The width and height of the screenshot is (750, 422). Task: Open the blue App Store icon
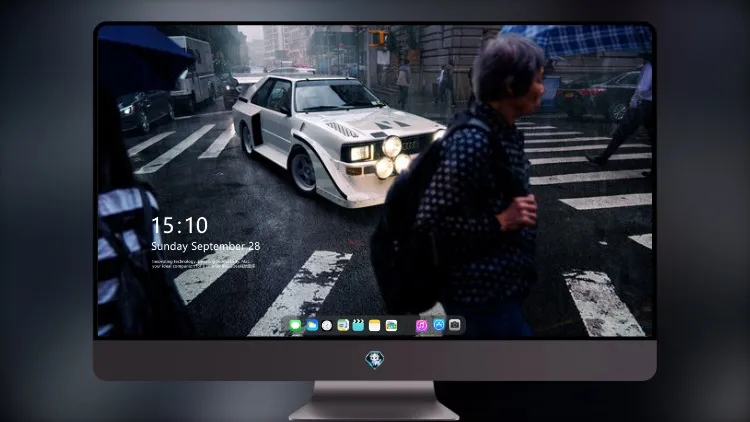pyautogui.click(x=439, y=325)
